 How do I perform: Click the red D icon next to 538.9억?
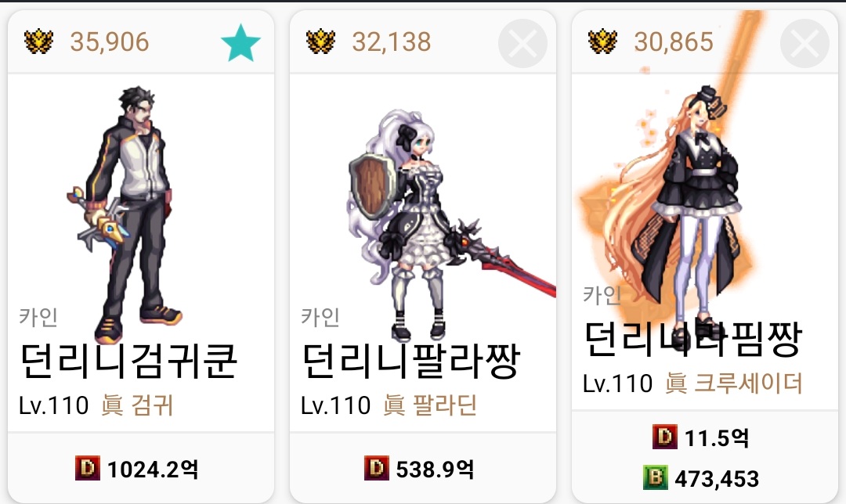(x=377, y=468)
